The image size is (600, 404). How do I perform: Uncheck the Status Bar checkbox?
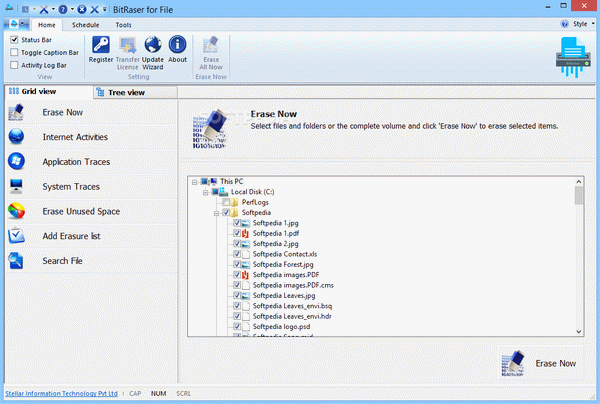tap(14, 40)
